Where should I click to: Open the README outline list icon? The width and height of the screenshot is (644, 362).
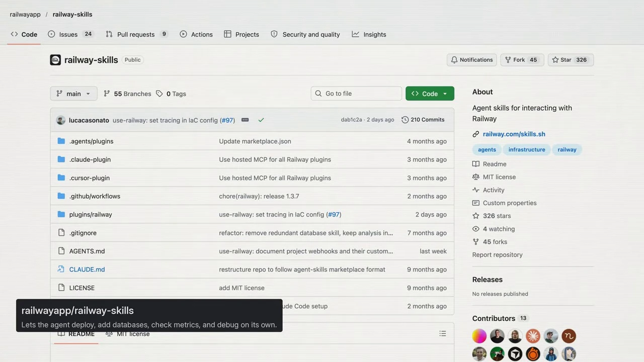pyautogui.click(x=443, y=333)
